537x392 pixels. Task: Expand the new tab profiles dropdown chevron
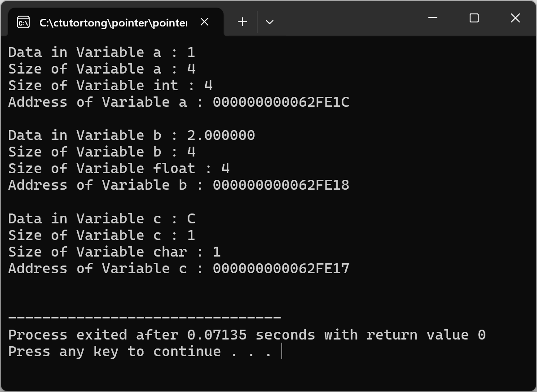(x=269, y=22)
